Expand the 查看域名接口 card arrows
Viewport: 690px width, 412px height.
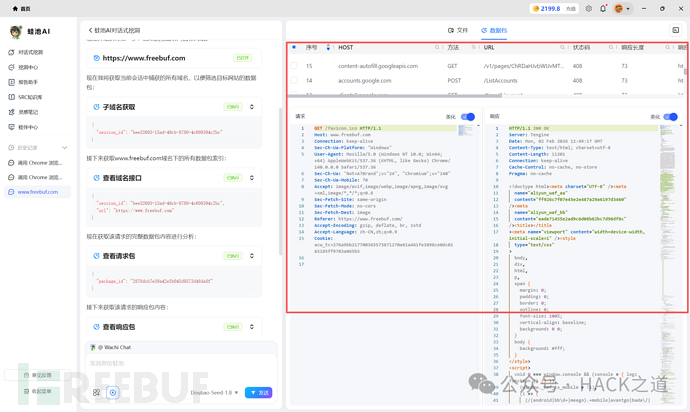click(x=252, y=178)
